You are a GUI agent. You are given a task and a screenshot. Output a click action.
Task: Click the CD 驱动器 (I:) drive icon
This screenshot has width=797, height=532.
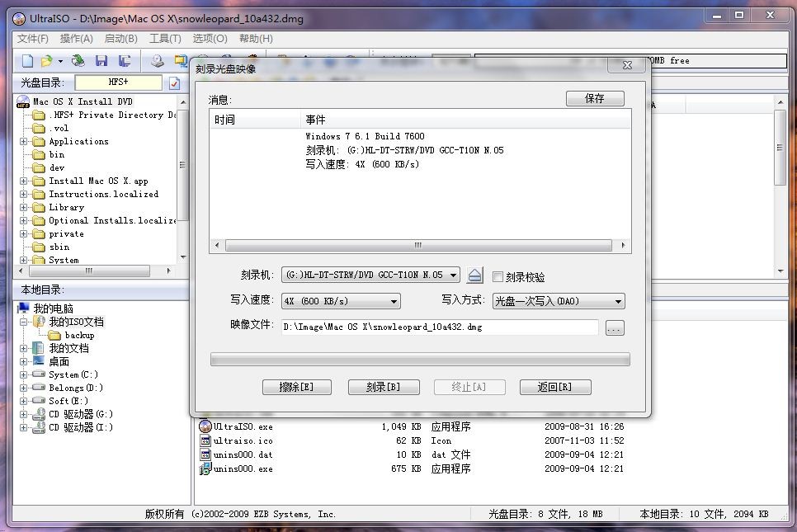(x=39, y=427)
